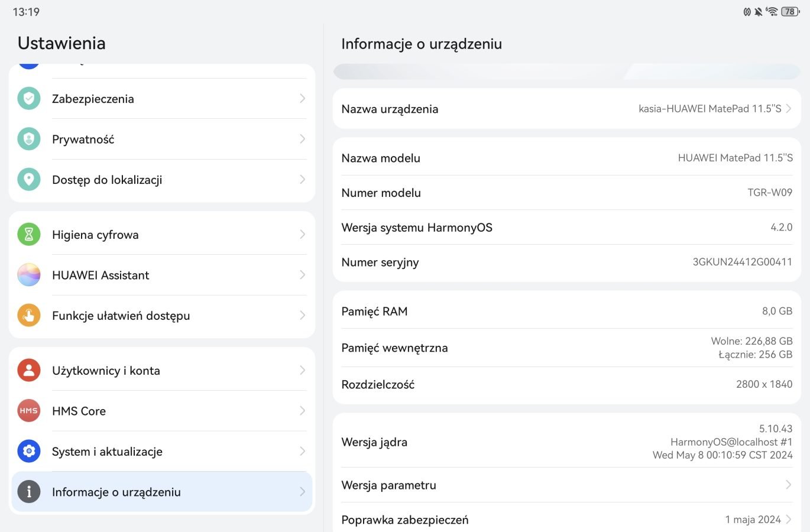
Task: Tap Łącznie: 256 GB storage value
Action: click(x=756, y=355)
